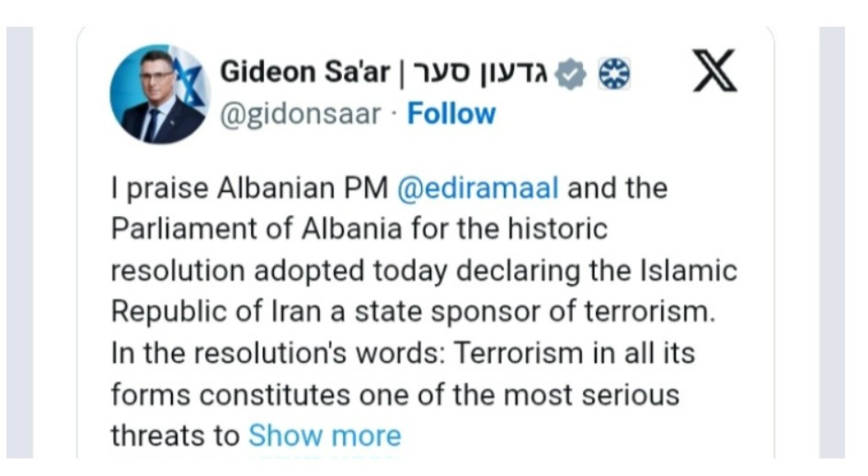The width and height of the screenshot is (868, 476).
Task: Open Gideon Sa'ar's profile picture
Action: point(159,93)
